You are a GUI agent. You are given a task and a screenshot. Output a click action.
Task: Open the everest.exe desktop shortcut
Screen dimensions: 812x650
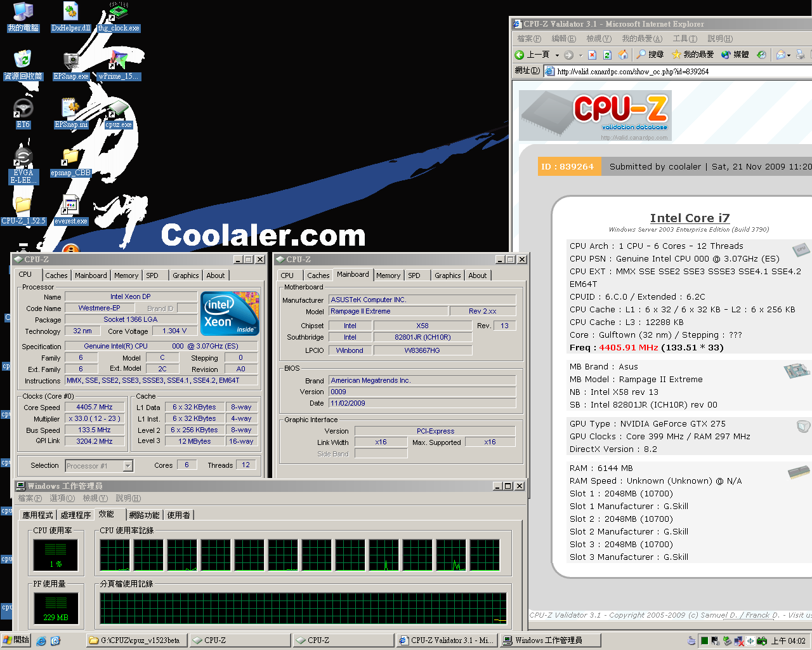[x=70, y=211]
